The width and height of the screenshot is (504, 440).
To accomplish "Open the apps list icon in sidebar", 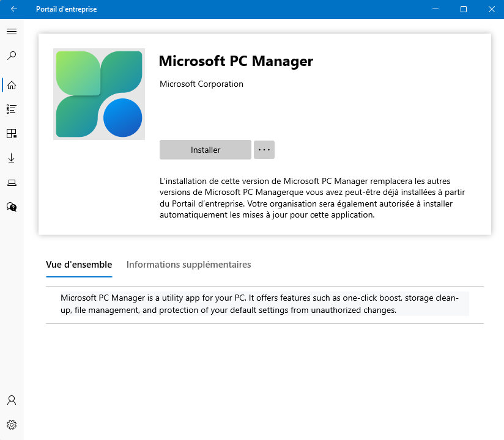I will coord(12,109).
